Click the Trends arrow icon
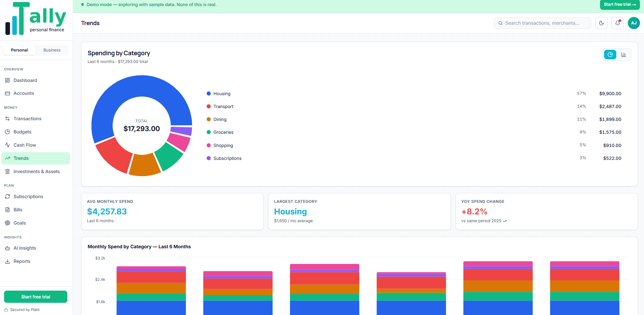This screenshot has width=644, height=315. (7, 158)
